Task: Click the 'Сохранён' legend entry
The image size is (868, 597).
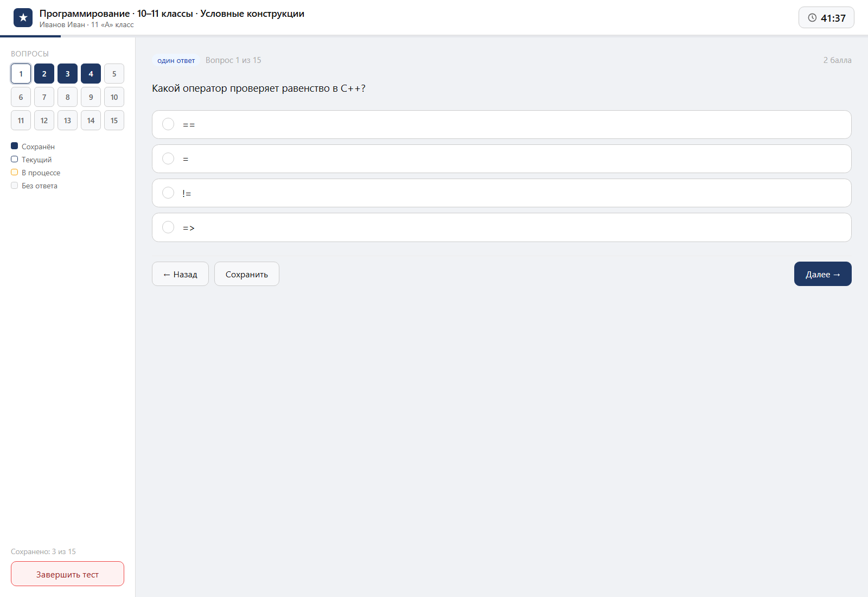Action: click(x=33, y=147)
